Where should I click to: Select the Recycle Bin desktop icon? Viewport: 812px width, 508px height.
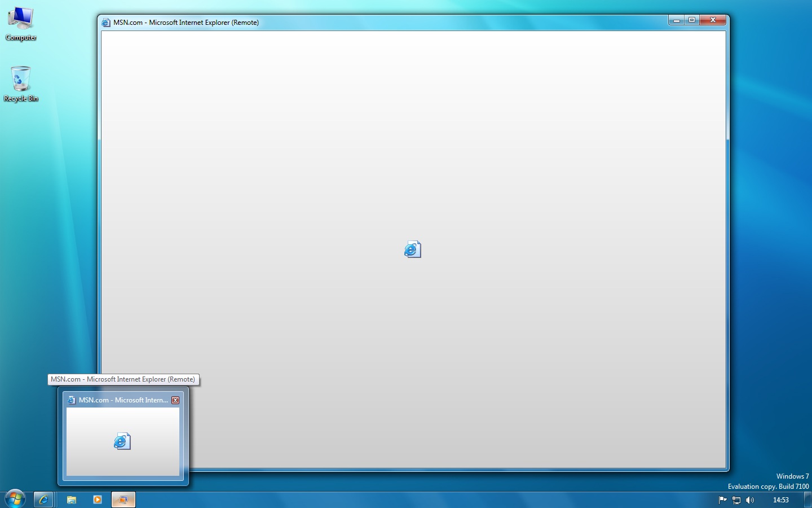pyautogui.click(x=21, y=84)
